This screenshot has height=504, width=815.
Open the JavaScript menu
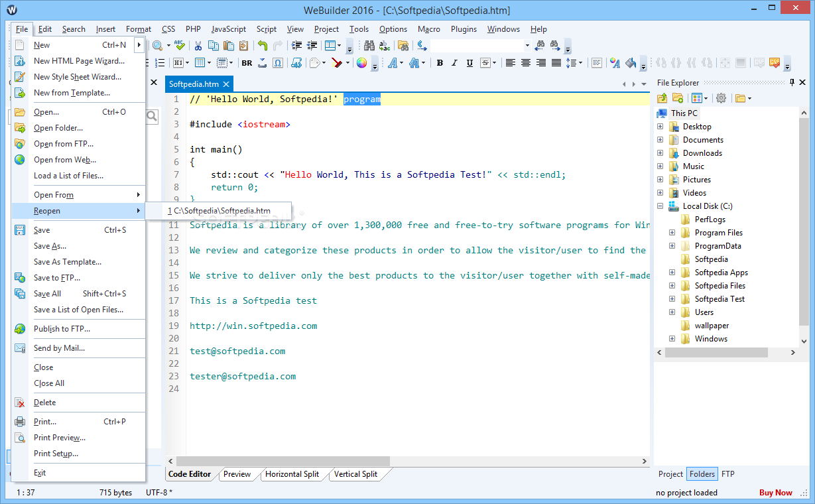229,29
